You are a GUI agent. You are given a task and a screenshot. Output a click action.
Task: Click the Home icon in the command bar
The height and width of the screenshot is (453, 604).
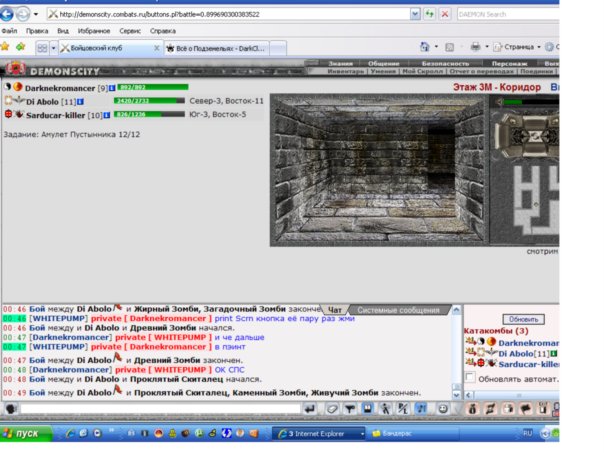tap(424, 47)
